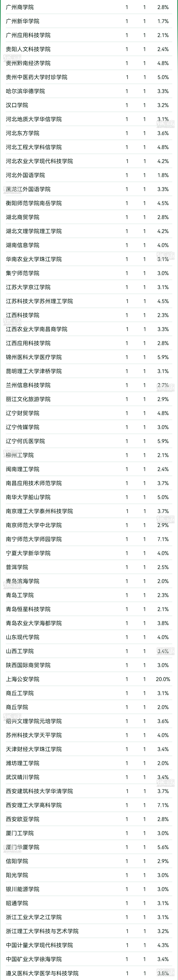Select 绍兴文理学院元培学院 in the table
Viewport: 178px width, 980px height.
(x=34, y=721)
